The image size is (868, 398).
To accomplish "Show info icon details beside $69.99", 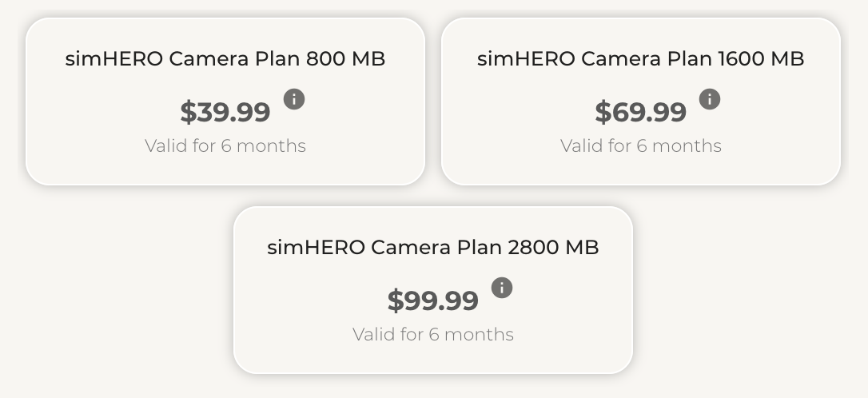I will 710,99.
